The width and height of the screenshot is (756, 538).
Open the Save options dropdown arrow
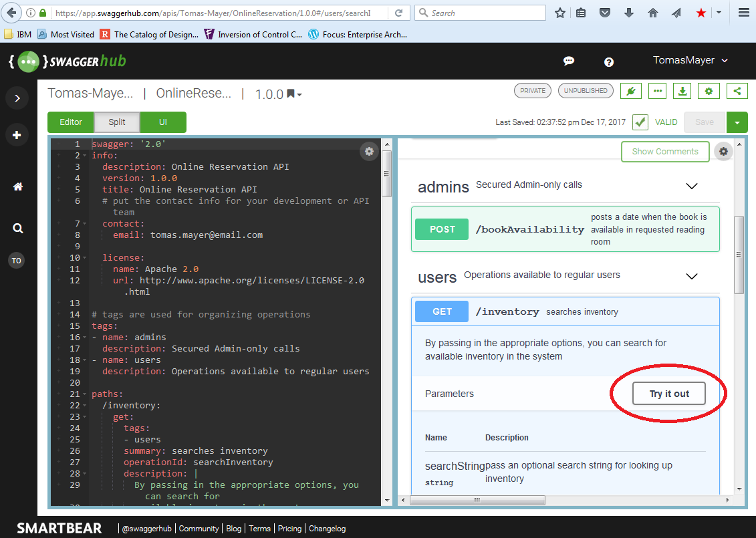click(x=737, y=122)
